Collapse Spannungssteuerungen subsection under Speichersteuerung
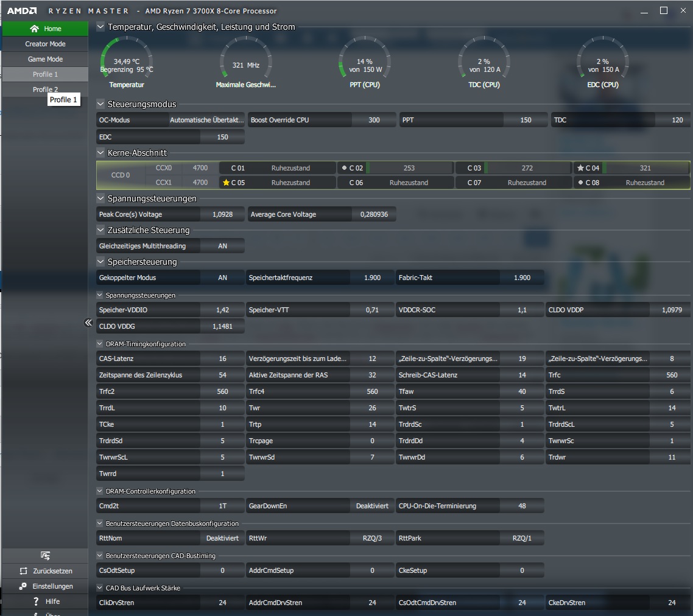The image size is (693, 616). (x=100, y=295)
